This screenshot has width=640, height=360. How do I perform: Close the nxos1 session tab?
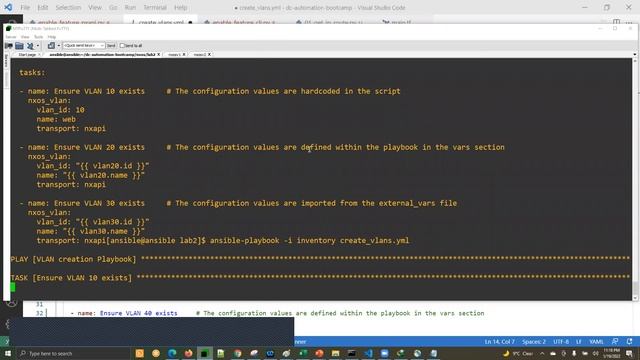point(184,54)
